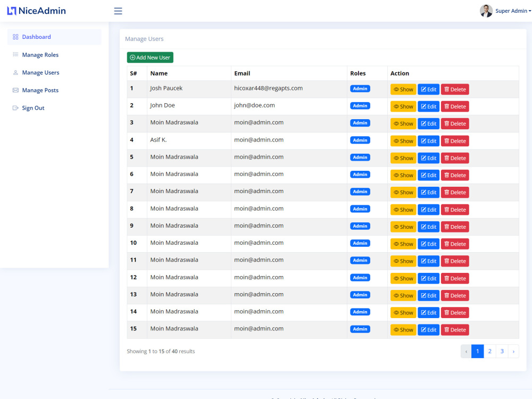Screen dimensions: 532x399
Task: Click Showing 1 to 15 results text
Action: [161, 351]
